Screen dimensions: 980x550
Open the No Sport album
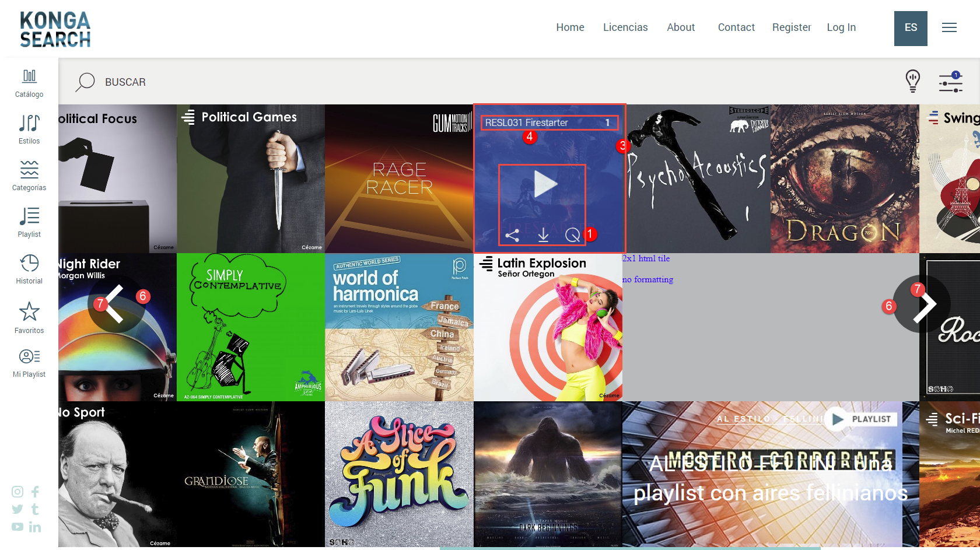click(117, 474)
